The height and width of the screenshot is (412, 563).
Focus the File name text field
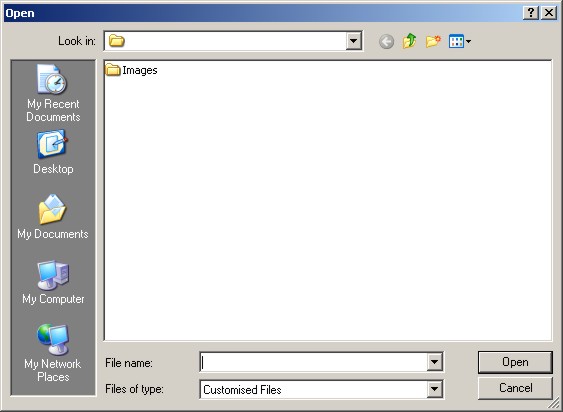point(314,362)
